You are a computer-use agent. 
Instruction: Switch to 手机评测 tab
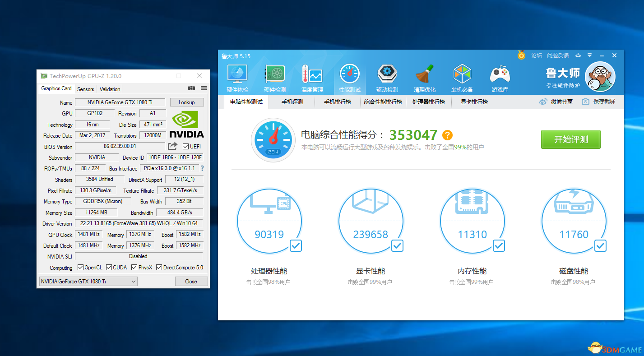coord(292,102)
